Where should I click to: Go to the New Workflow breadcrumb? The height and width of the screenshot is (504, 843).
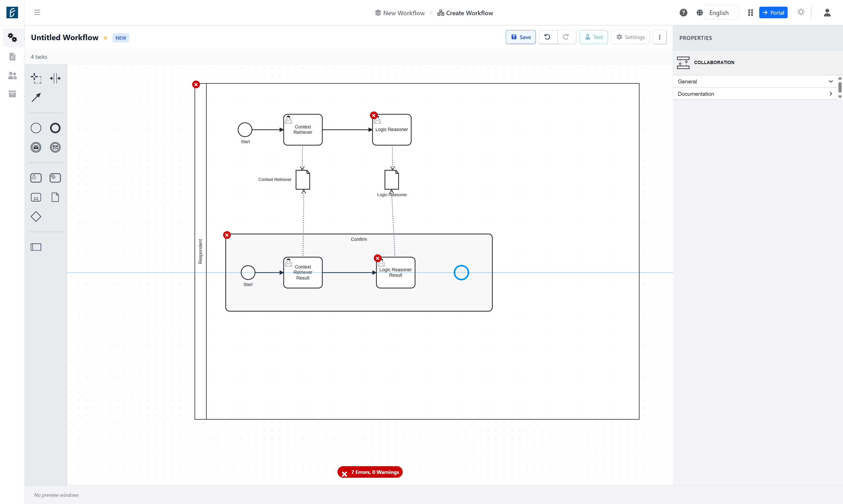coord(400,13)
